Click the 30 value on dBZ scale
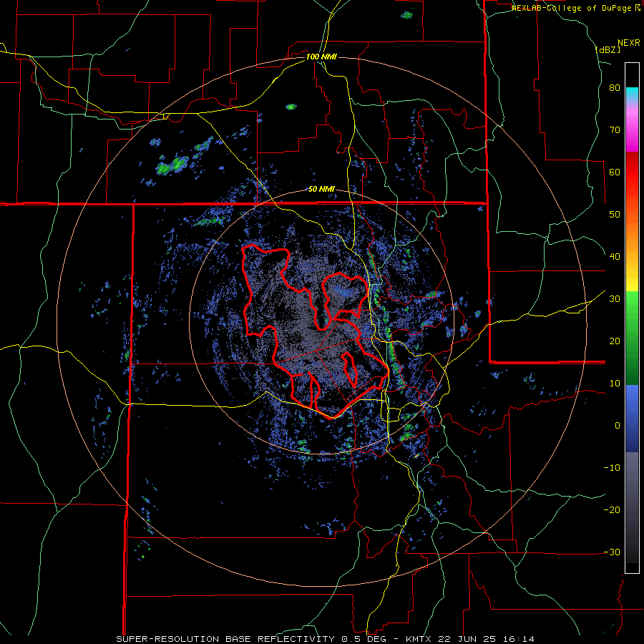 pos(615,299)
